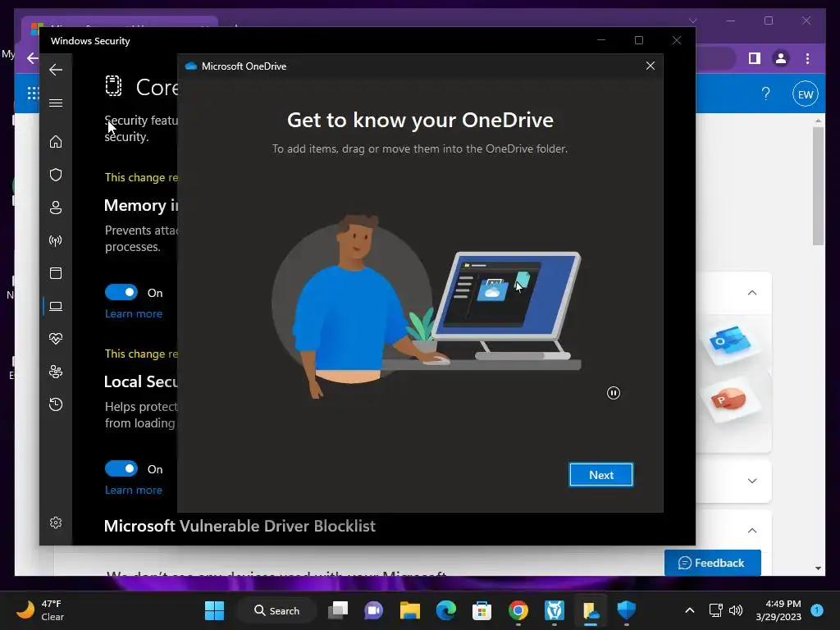Open File Explorer from taskbar
The width and height of the screenshot is (840, 630).
410,610
